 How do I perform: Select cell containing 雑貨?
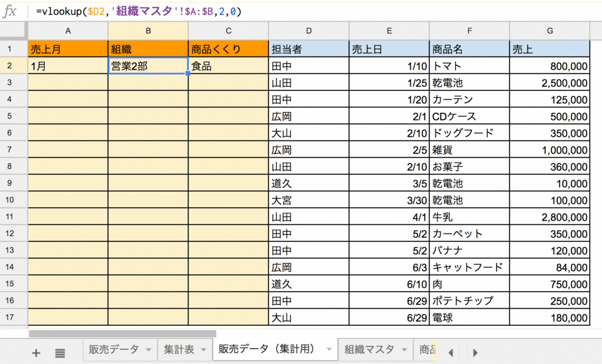(x=469, y=150)
